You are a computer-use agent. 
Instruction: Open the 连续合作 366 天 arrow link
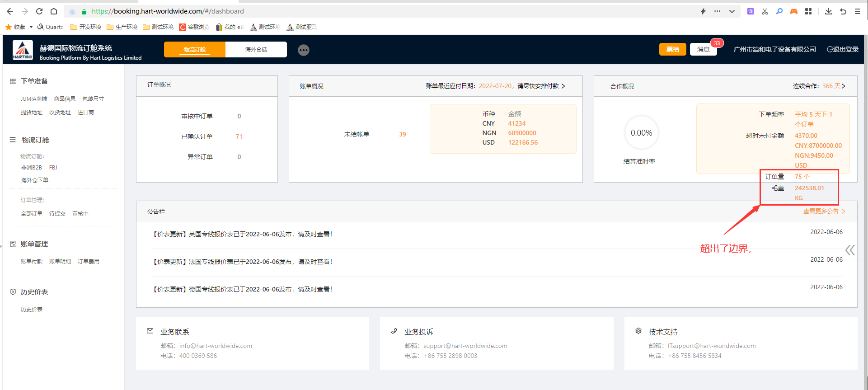[843, 86]
